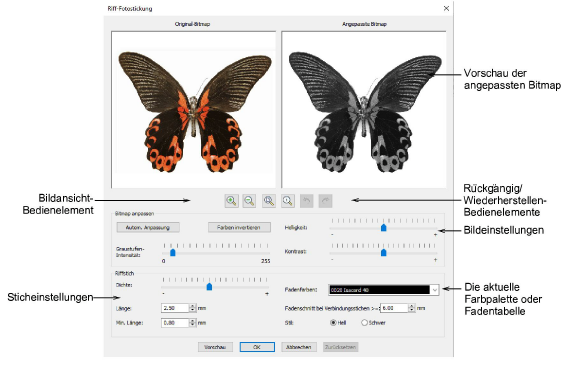Increase Länge value with stepper
This screenshot has height=370, width=566.
point(192,306)
